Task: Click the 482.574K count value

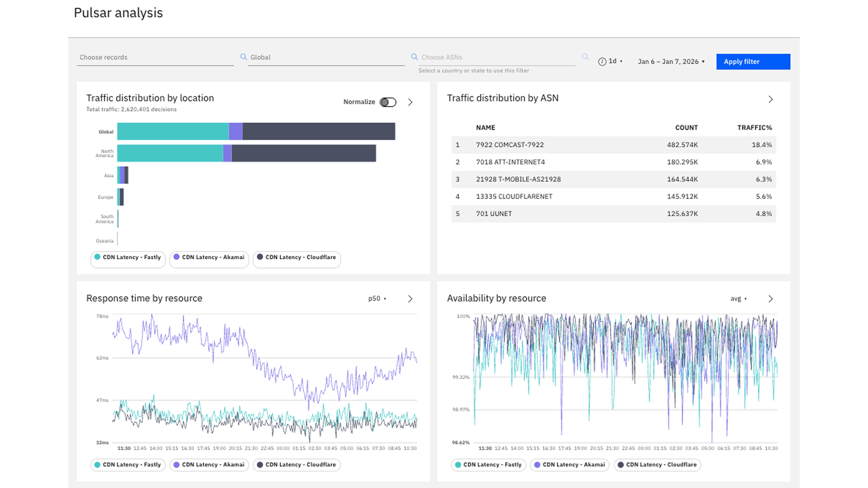Action: 682,145
